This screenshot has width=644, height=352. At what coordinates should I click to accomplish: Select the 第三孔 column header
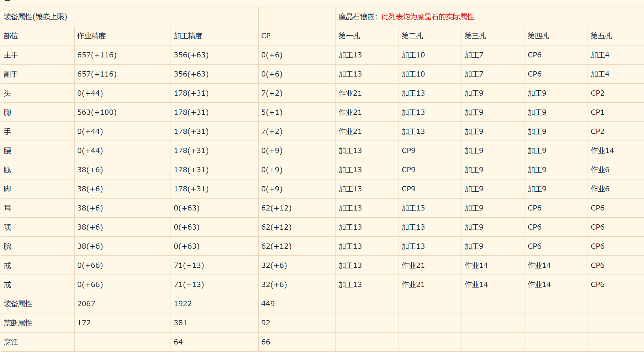475,36
